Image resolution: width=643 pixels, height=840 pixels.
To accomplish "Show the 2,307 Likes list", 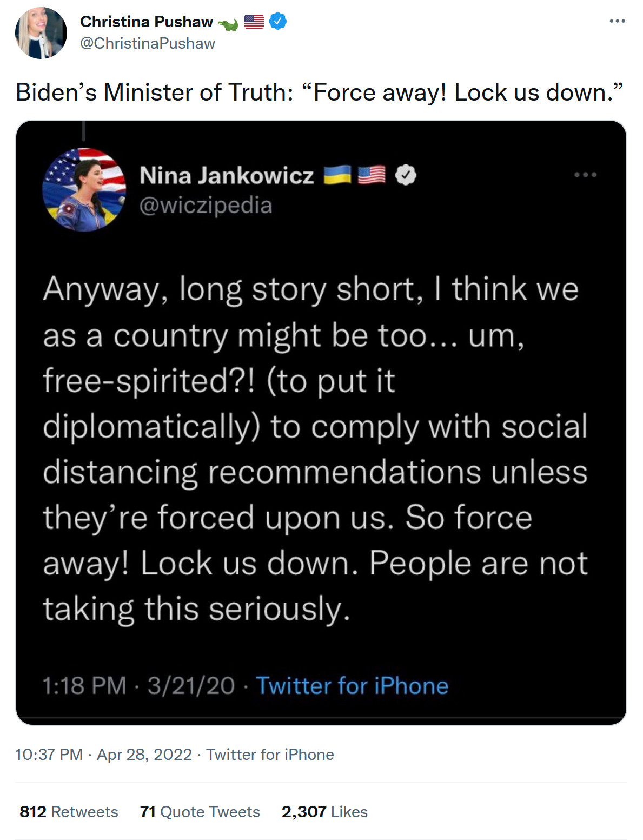I will tap(324, 812).
